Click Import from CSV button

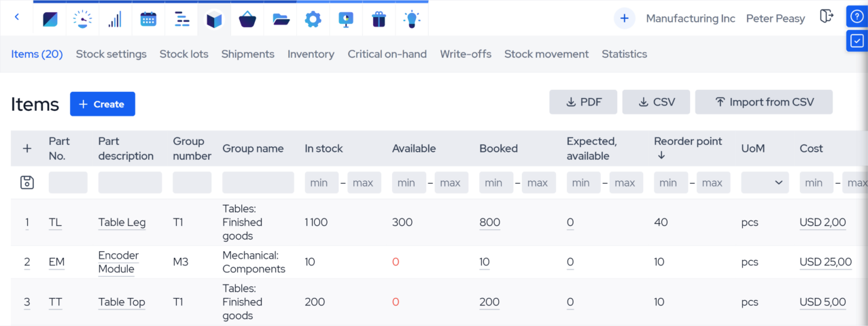coord(764,102)
